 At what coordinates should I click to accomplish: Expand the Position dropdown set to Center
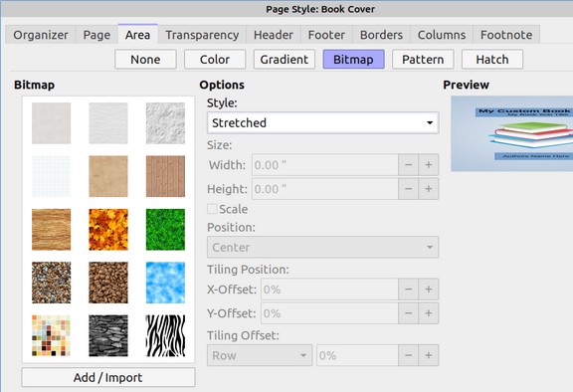click(x=322, y=248)
